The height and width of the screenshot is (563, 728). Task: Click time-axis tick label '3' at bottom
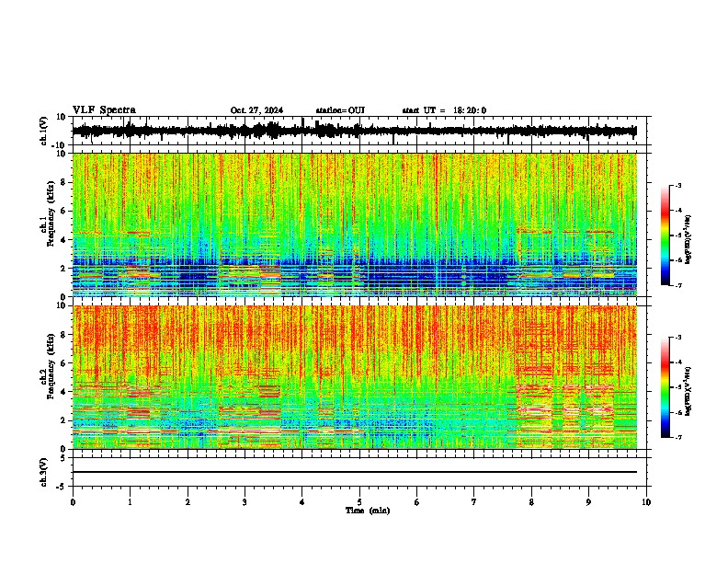point(245,502)
